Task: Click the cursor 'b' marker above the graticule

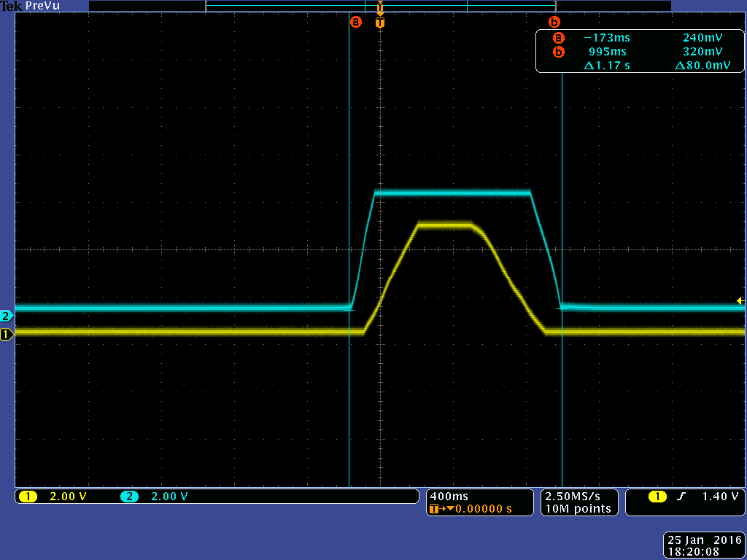Action: tap(554, 22)
